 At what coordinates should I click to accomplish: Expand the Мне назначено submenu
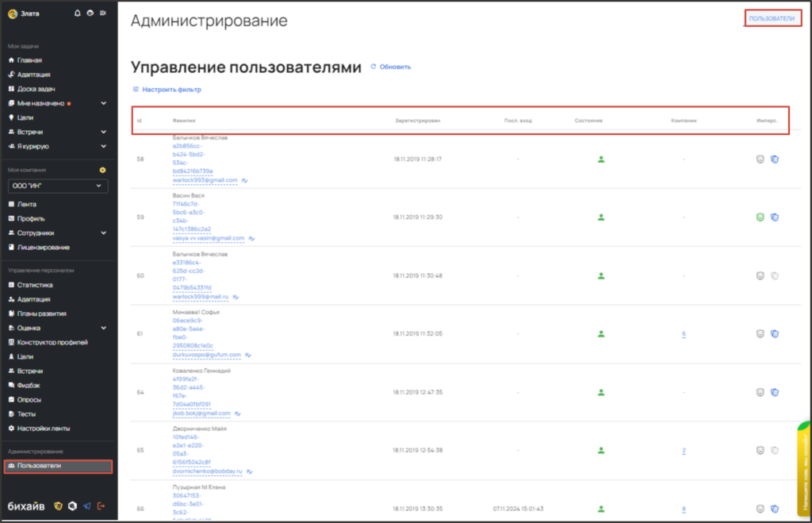coord(103,103)
